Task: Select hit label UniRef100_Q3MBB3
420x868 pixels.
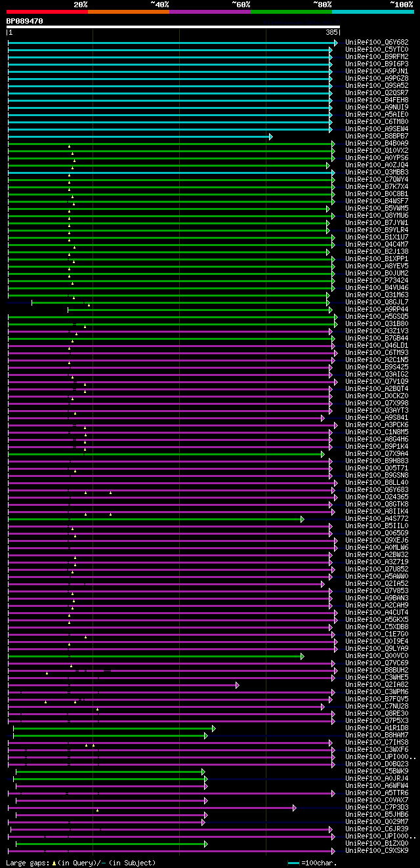Action: 377,173
